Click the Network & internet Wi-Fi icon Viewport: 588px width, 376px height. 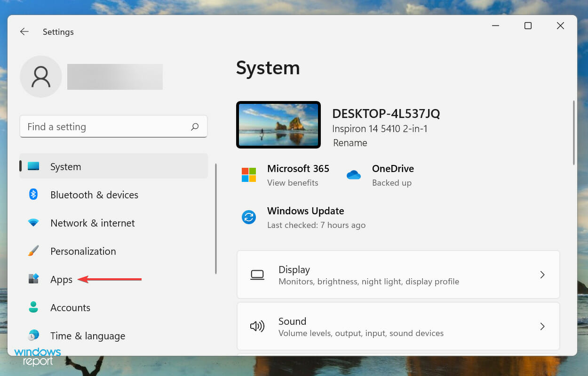[x=33, y=223]
